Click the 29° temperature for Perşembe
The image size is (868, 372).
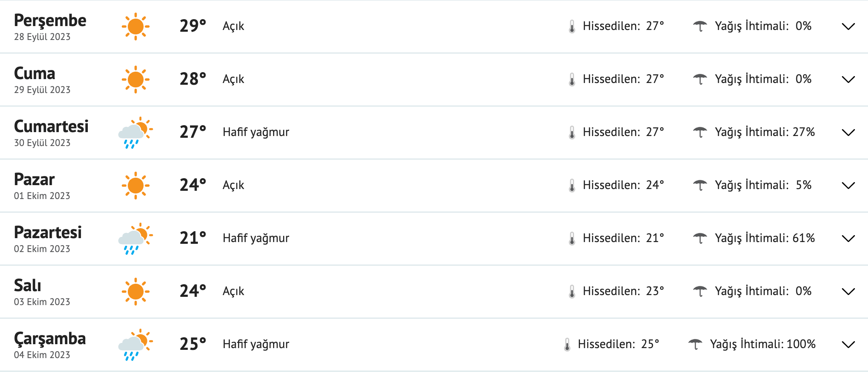tap(193, 25)
